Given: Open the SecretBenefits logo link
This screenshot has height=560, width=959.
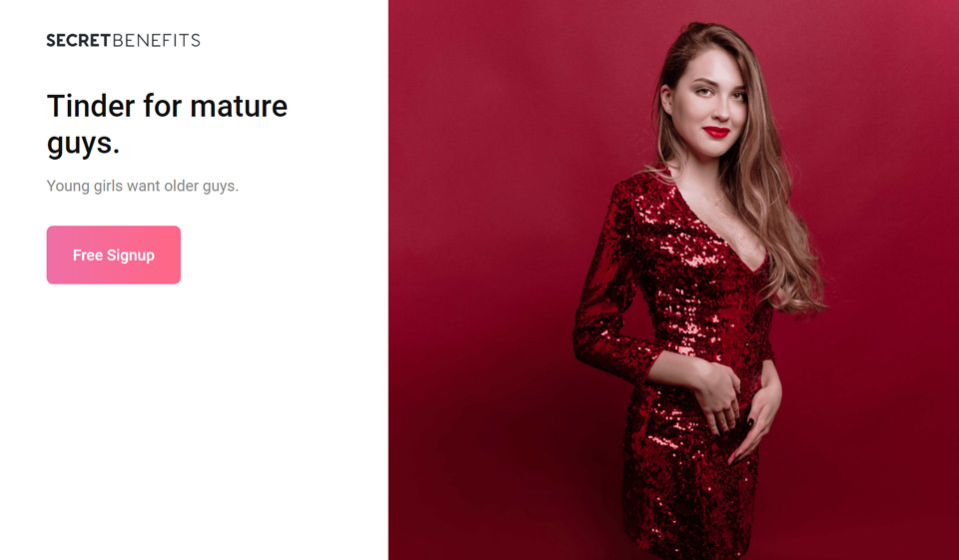Looking at the screenshot, I should coord(124,40).
